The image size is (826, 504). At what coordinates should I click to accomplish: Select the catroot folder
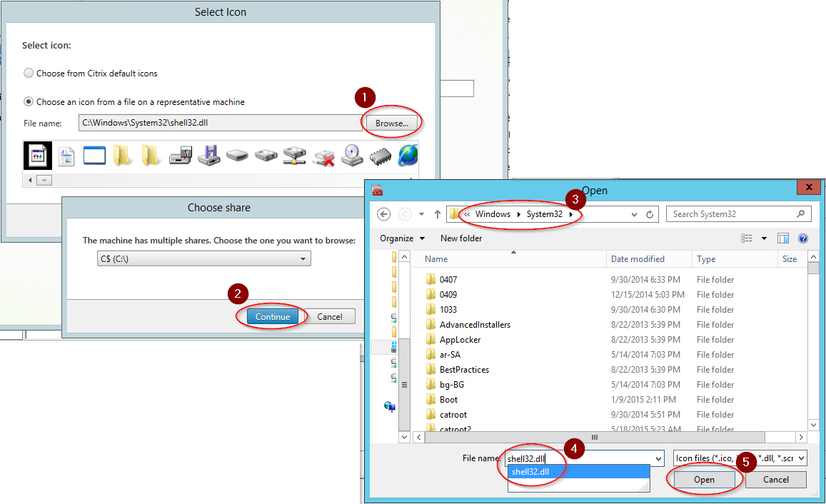tap(453, 415)
